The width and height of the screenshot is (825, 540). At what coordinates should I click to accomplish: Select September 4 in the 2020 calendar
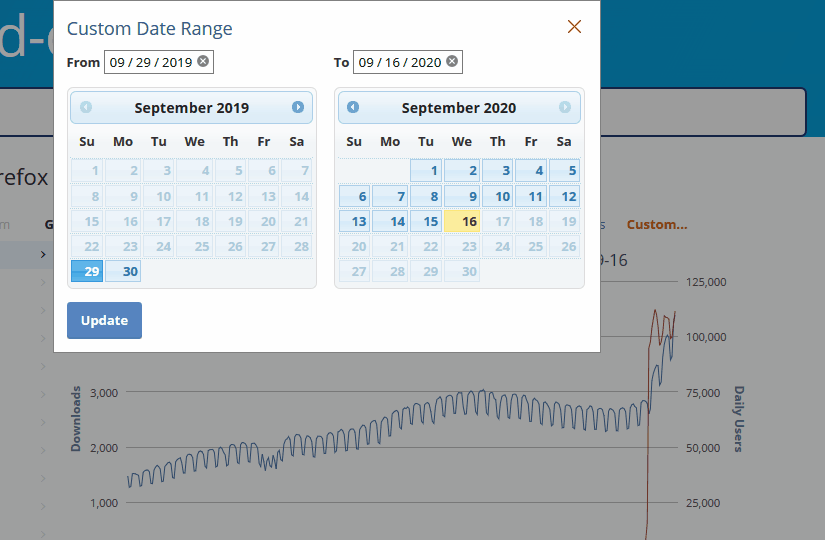coord(531,170)
